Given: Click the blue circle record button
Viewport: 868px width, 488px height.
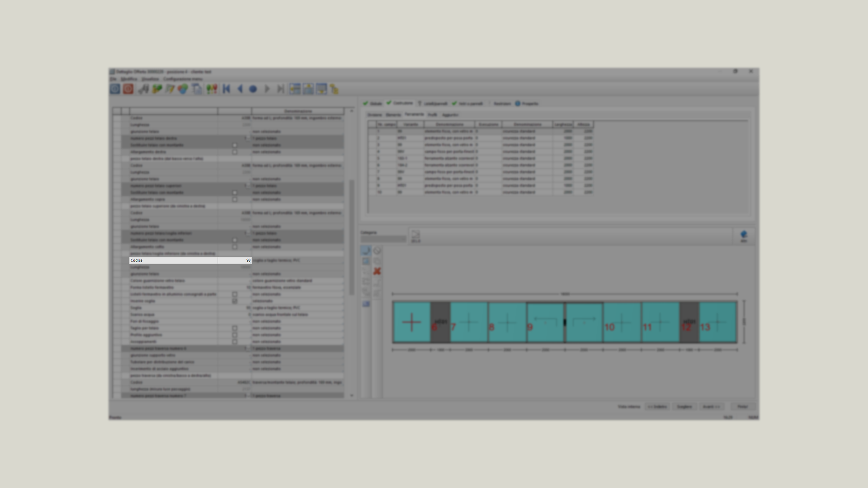Looking at the screenshot, I should click(x=253, y=89).
